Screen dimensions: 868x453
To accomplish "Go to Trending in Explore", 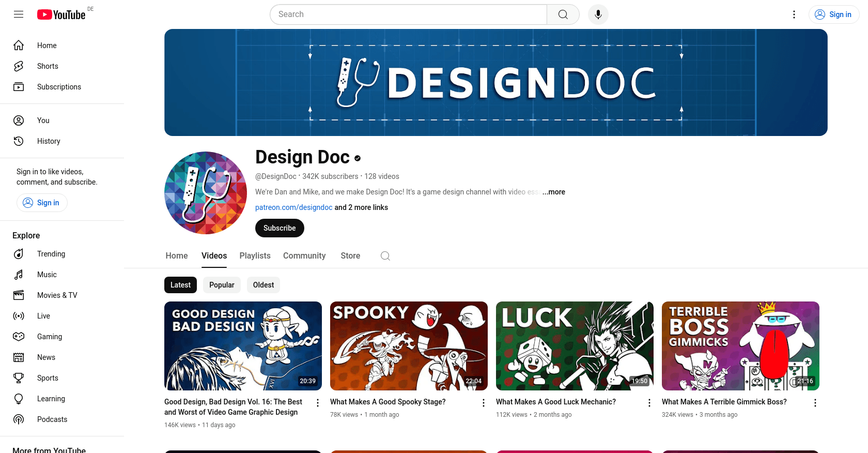I will tap(51, 254).
